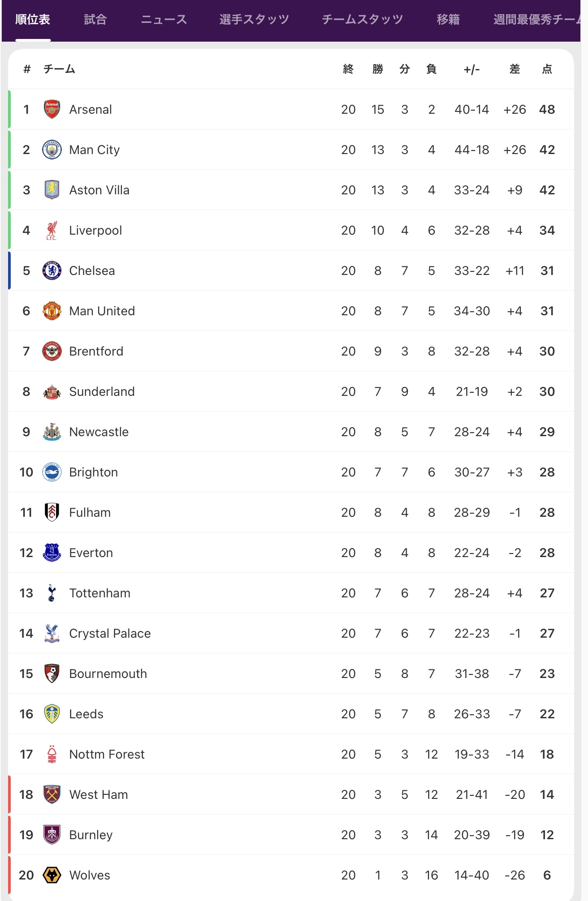Click the Chelsea club crest
Viewport: 588px width, 901px height.
pos(52,270)
